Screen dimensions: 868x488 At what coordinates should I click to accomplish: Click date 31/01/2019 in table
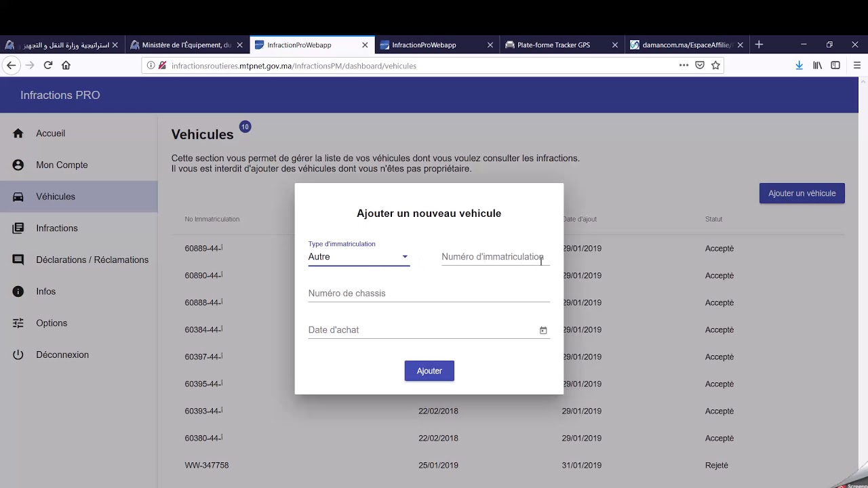click(582, 465)
